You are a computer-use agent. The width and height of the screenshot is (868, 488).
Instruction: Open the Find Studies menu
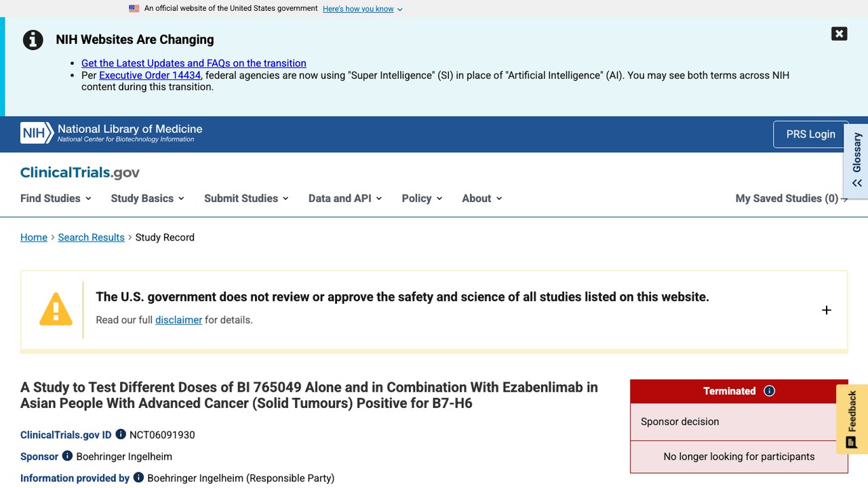(x=56, y=198)
